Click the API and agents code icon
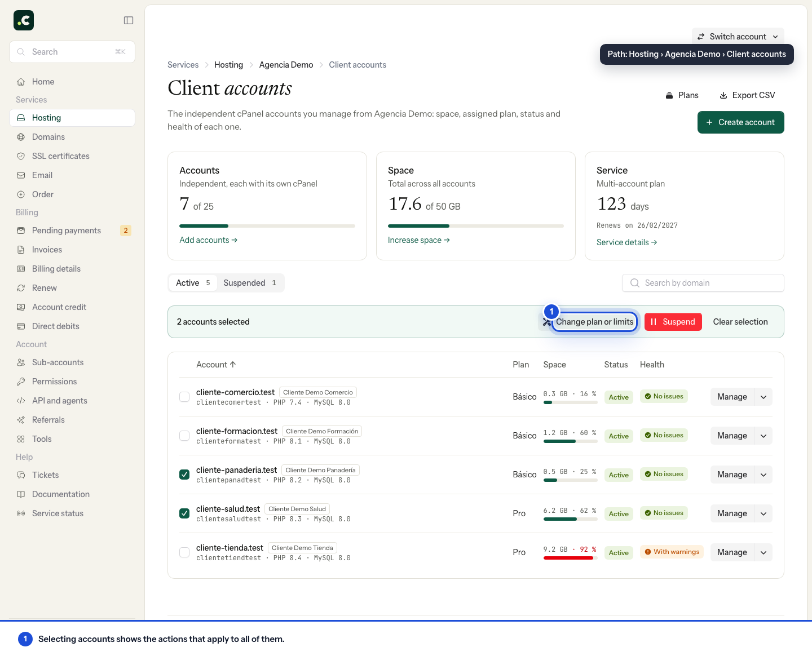The height and width of the screenshot is (656, 812). pos(21,401)
